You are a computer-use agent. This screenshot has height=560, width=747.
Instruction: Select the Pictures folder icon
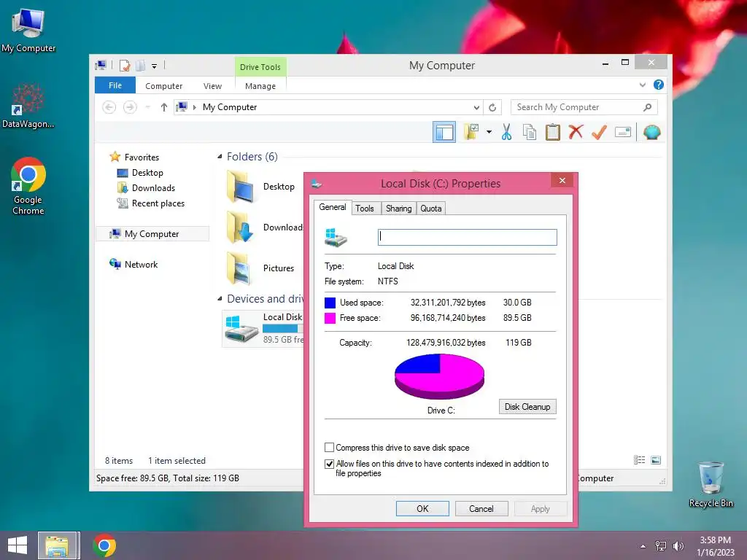[241, 268]
